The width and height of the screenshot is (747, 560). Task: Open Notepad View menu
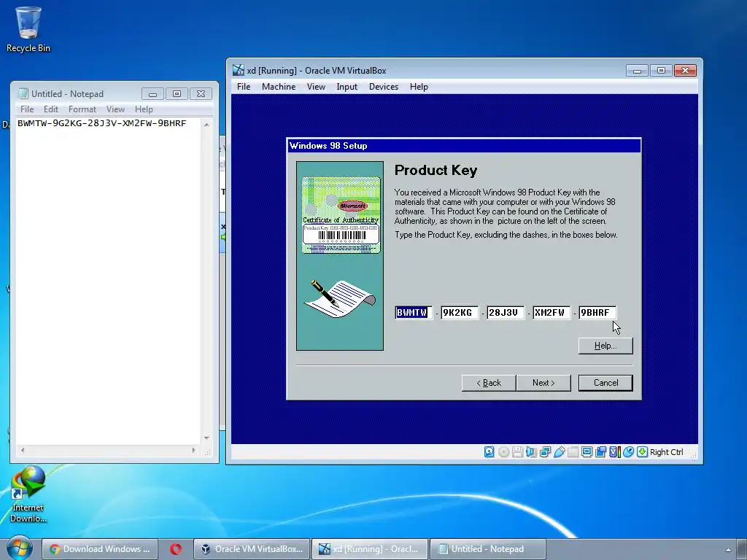(x=115, y=109)
